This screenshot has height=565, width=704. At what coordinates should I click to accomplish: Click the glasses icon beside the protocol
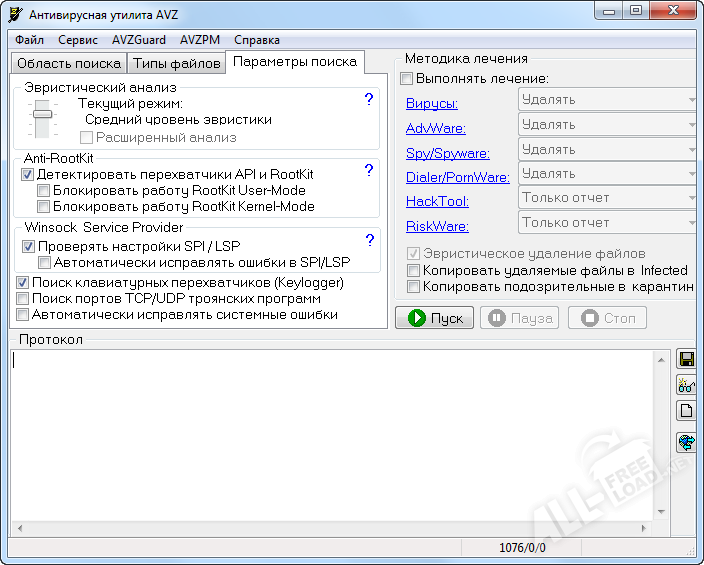[687, 385]
